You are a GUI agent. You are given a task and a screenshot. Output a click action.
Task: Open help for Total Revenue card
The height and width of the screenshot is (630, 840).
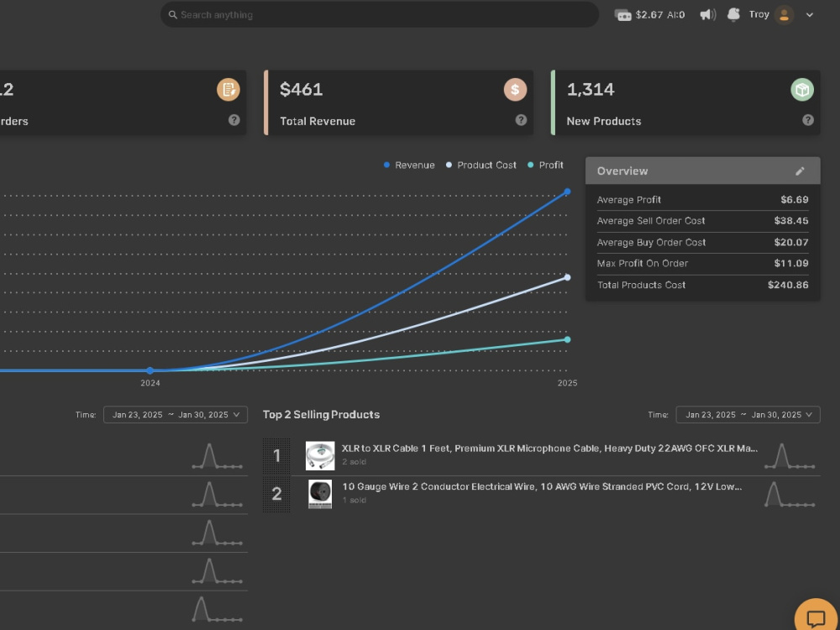tap(521, 120)
